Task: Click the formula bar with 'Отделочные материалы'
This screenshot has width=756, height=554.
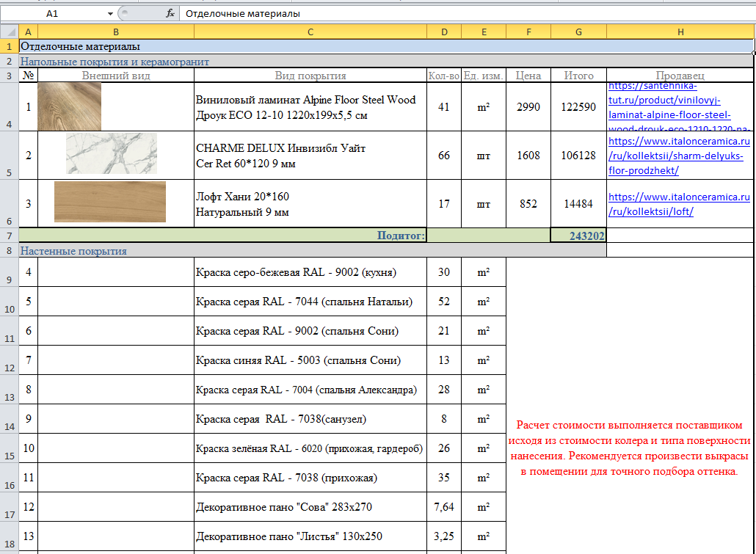Action: [x=467, y=14]
